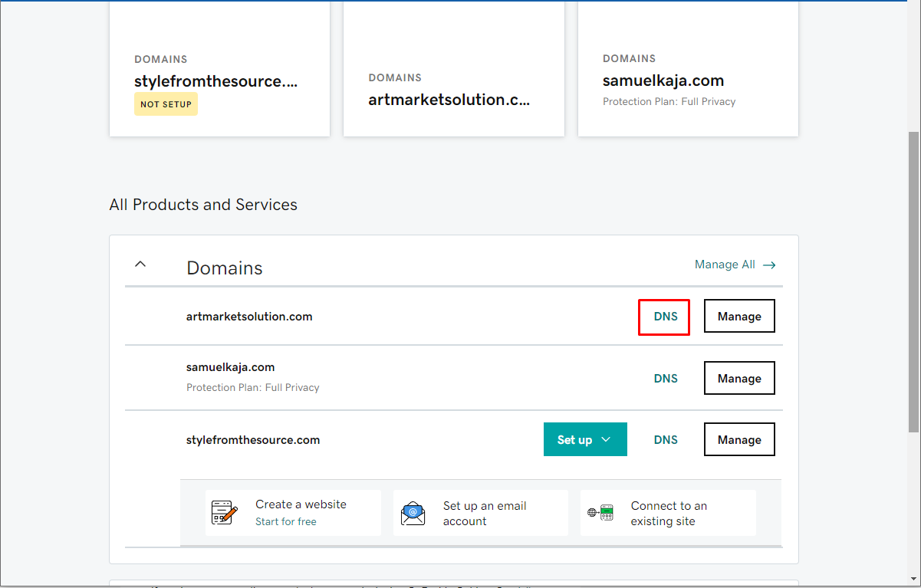Click the Connect to existing site icon
Image resolution: width=921 pixels, height=588 pixels.
(x=600, y=513)
